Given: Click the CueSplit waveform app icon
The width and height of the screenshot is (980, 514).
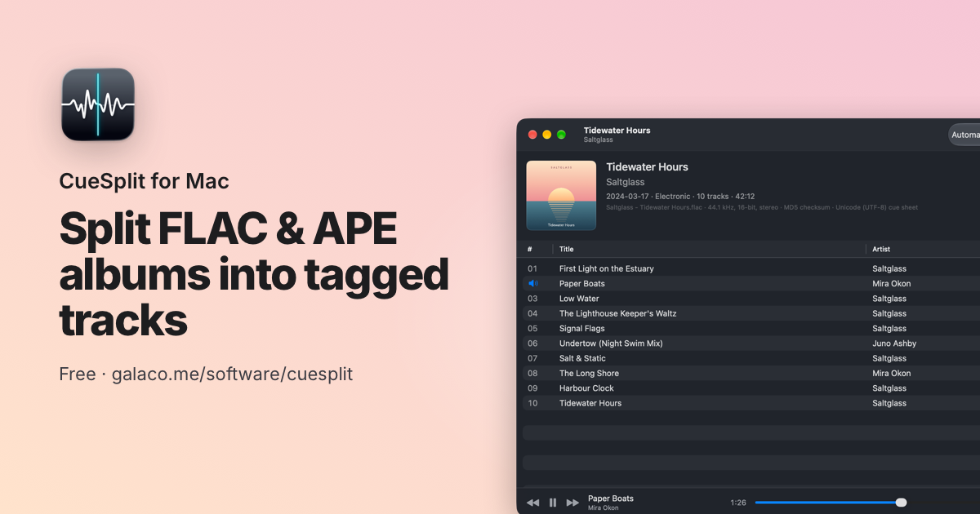Looking at the screenshot, I should click(x=98, y=104).
